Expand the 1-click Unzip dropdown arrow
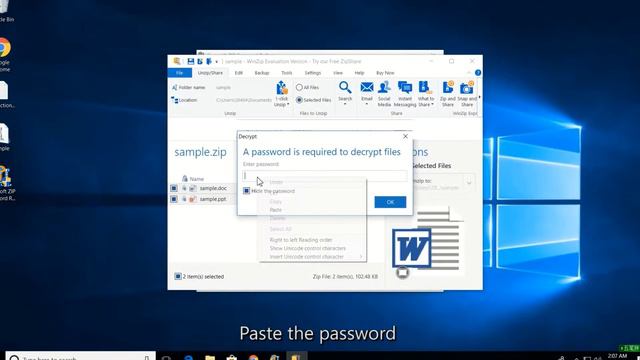 [x=288, y=105]
